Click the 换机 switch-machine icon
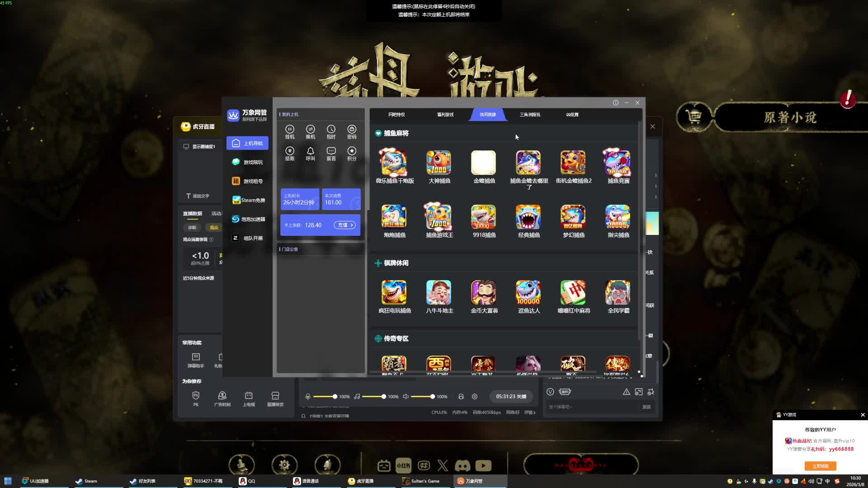This screenshot has height=488, width=868. pyautogui.click(x=310, y=130)
